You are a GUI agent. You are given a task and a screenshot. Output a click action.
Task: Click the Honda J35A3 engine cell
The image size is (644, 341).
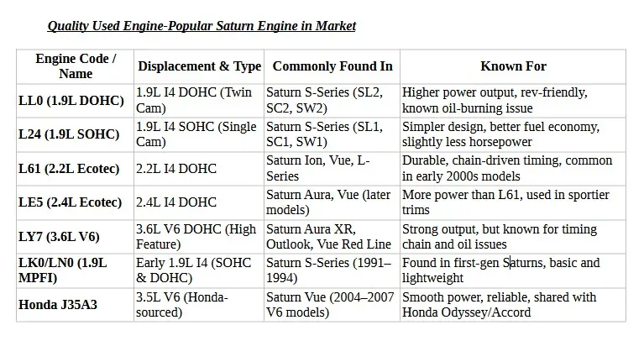[x=58, y=305]
